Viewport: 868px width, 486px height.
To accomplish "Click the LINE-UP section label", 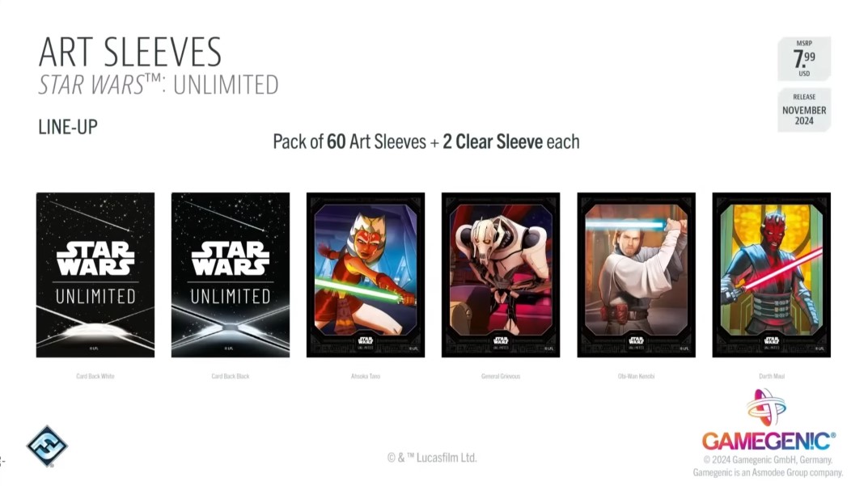I will coord(68,127).
